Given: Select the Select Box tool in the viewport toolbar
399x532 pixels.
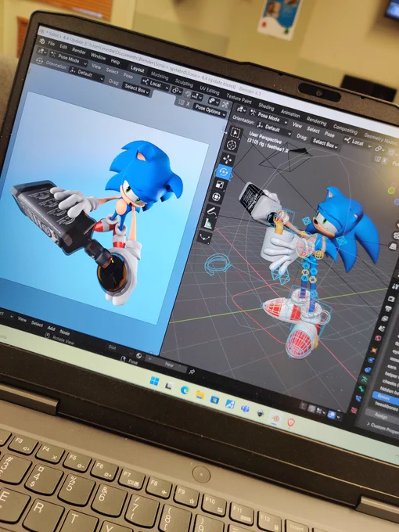Looking at the screenshot, I should click(x=235, y=132).
